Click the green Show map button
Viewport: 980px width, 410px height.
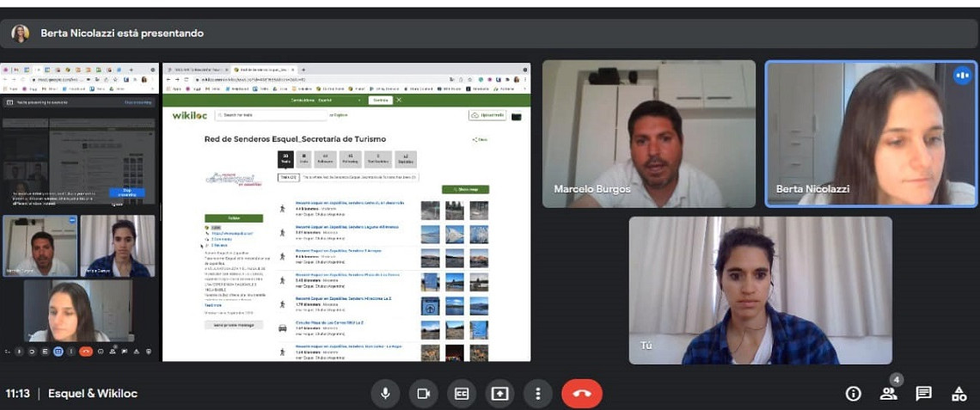[x=466, y=189]
